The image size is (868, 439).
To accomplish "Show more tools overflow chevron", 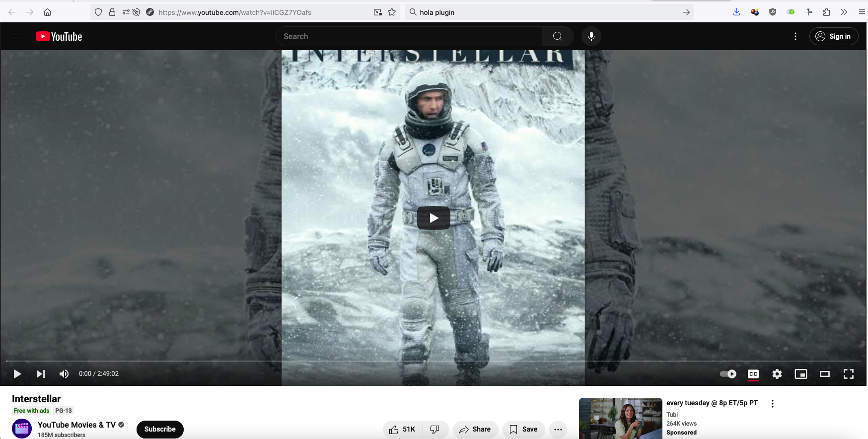I will [x=844, y=12].
